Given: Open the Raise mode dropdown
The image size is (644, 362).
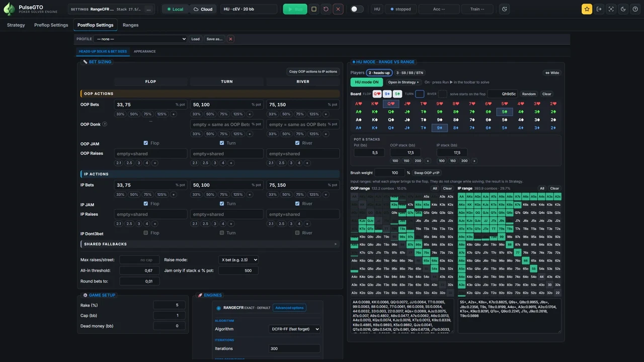Looking at the screenshot, I should click(x=239, y=260).
